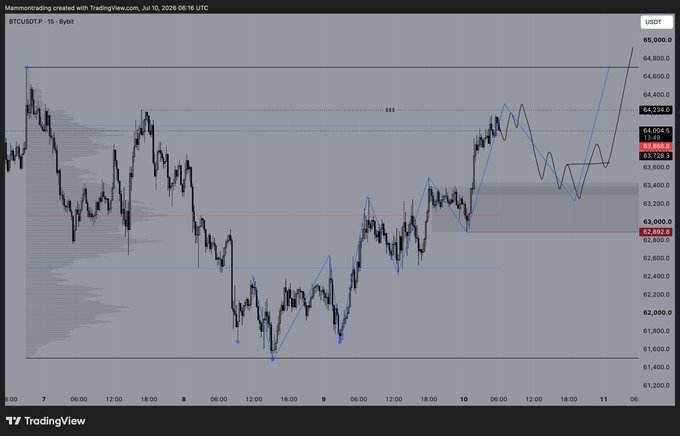Click the 61,200.0 price axis label

(657, 386)
